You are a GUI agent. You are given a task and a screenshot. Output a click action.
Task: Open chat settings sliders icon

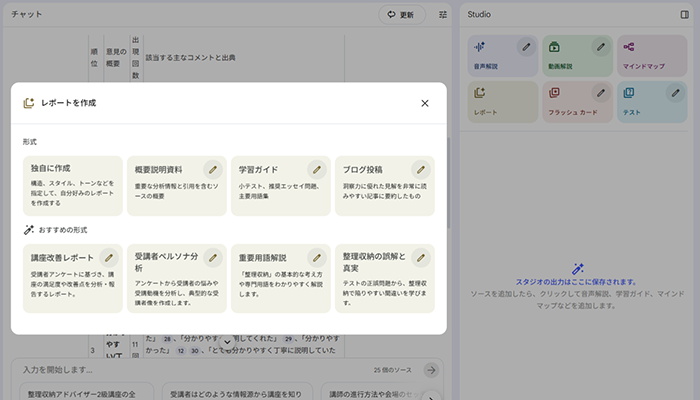coord(443,15)
